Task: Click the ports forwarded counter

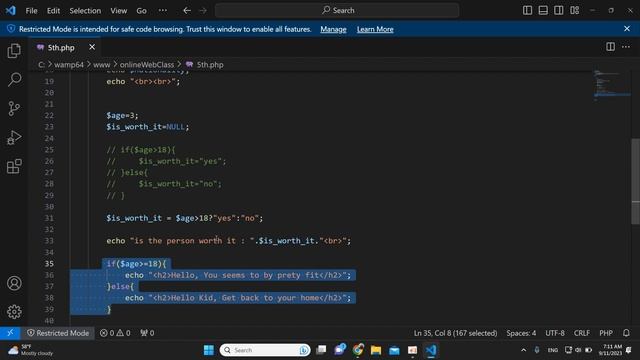Action: coord(147,333)
